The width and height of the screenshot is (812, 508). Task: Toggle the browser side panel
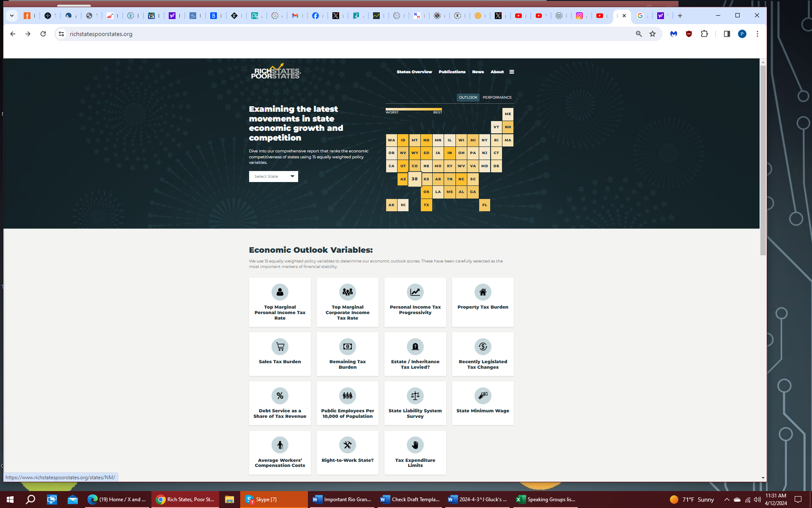[x=727, y=34]
